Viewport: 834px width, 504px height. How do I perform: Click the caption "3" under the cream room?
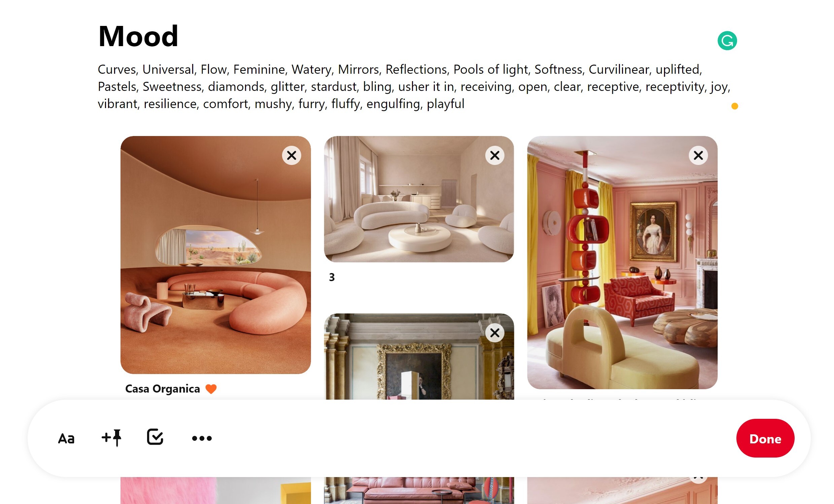332,277
